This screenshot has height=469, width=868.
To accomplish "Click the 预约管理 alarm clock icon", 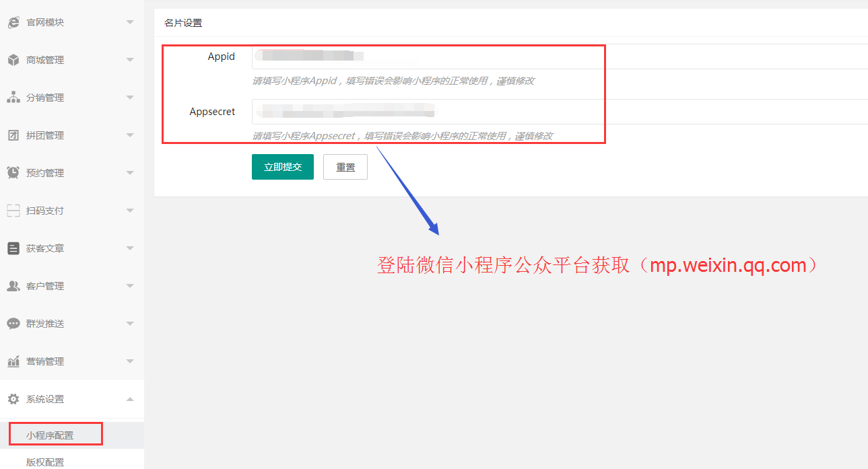I will click(13, 173).
